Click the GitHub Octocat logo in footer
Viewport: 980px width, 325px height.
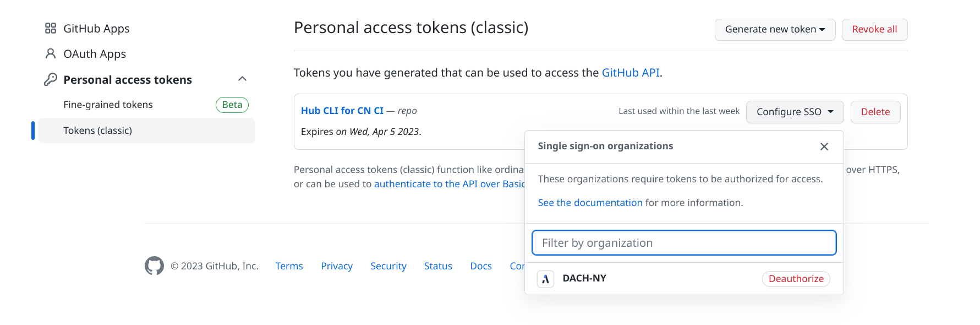tap(154, 266)
